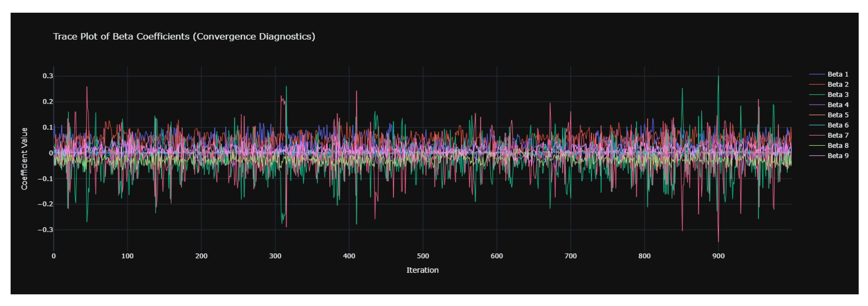868x306 pixels.
Task: Hide Beta 4 series via legend
Action: click(x=837, y=105)
